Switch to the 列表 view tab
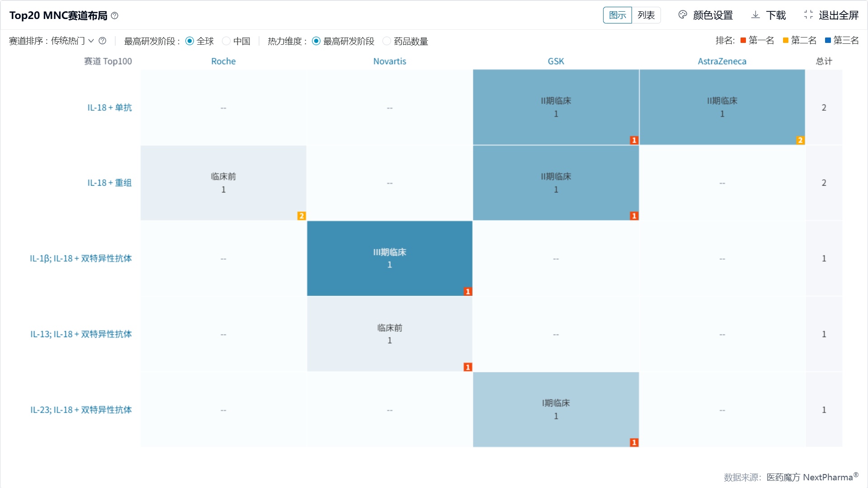This screenshot has width=868, height=488. click(646, 15)
